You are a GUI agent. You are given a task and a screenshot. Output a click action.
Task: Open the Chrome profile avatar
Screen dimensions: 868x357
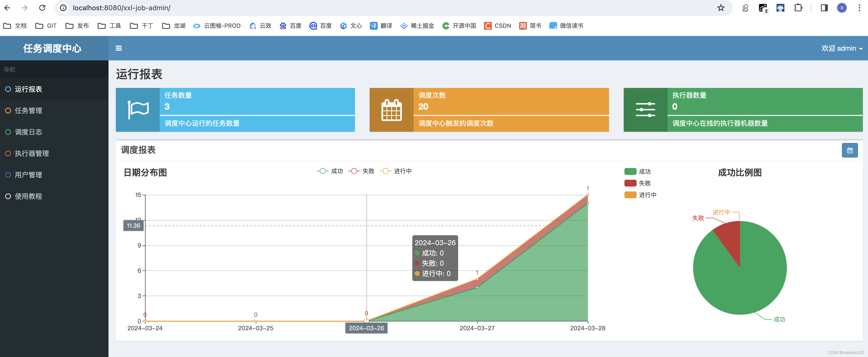[x=842, y=8]
